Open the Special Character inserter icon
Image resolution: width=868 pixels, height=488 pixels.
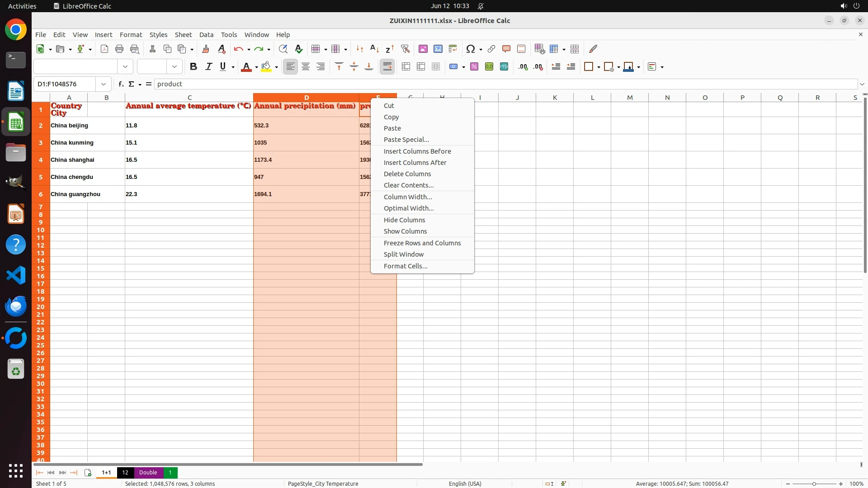pyautogui.click(x=471, y=49)
